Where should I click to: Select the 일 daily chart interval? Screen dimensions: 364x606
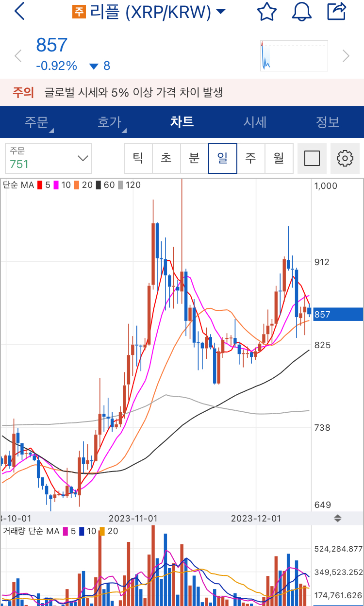[x=223, y=158]
